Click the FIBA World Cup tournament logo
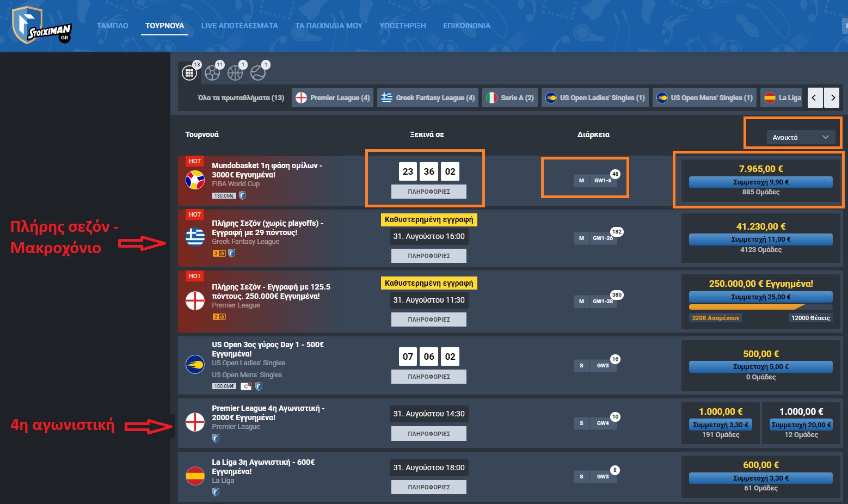This screenshot has width=848, height=504. [195, 180]
